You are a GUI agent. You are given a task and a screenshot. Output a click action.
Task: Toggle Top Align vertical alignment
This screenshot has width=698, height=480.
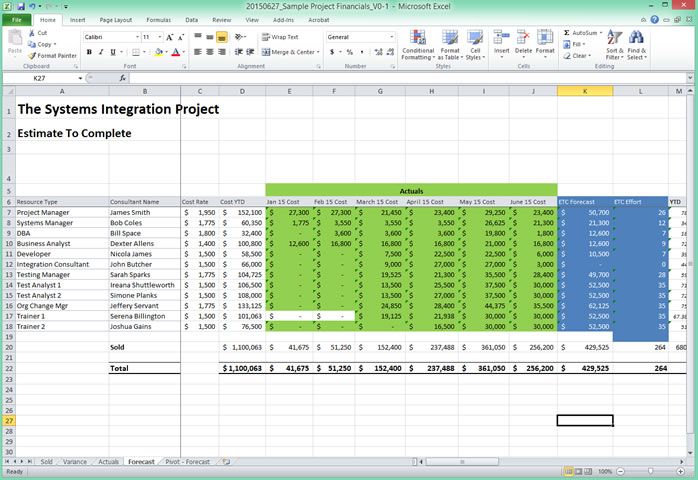point(198,37)
